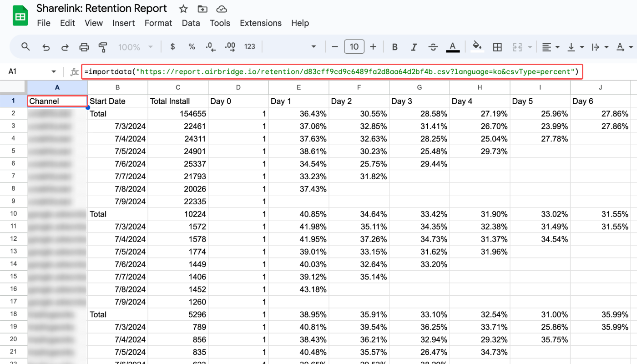Image resolution: width=637 pixels, height=364 pixels.
Task: Open the Edit menu
Action: pos(67,23)
